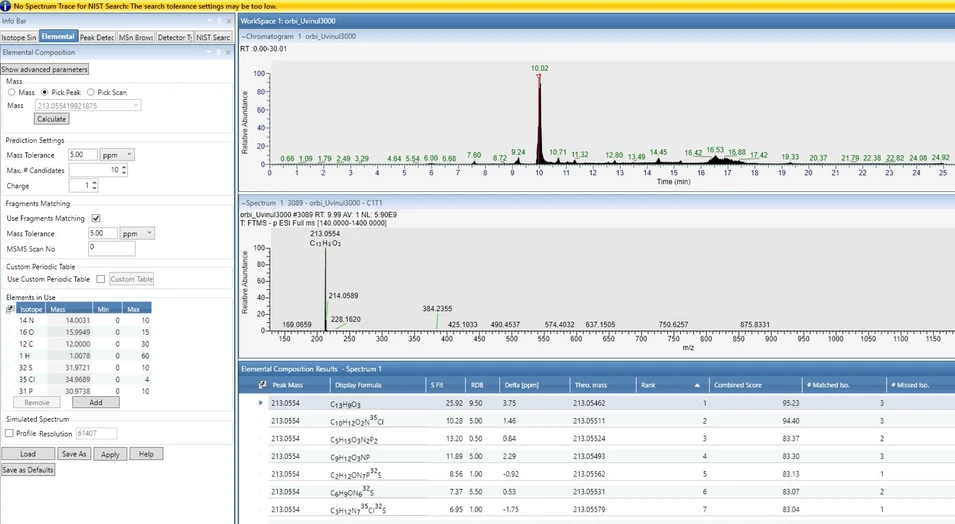Screen dimensions: 955x524
Task: Click the Calculate button
Action: tap(52, 119)
